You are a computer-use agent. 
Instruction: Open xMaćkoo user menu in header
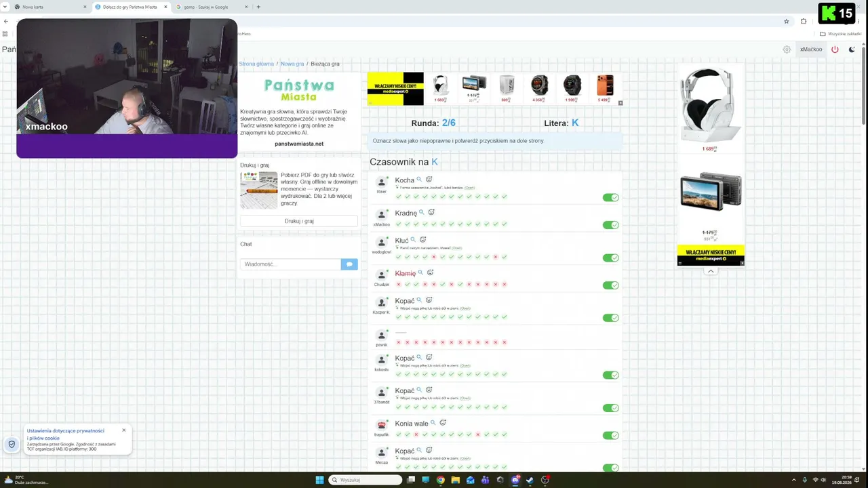(x=811, y=49)
